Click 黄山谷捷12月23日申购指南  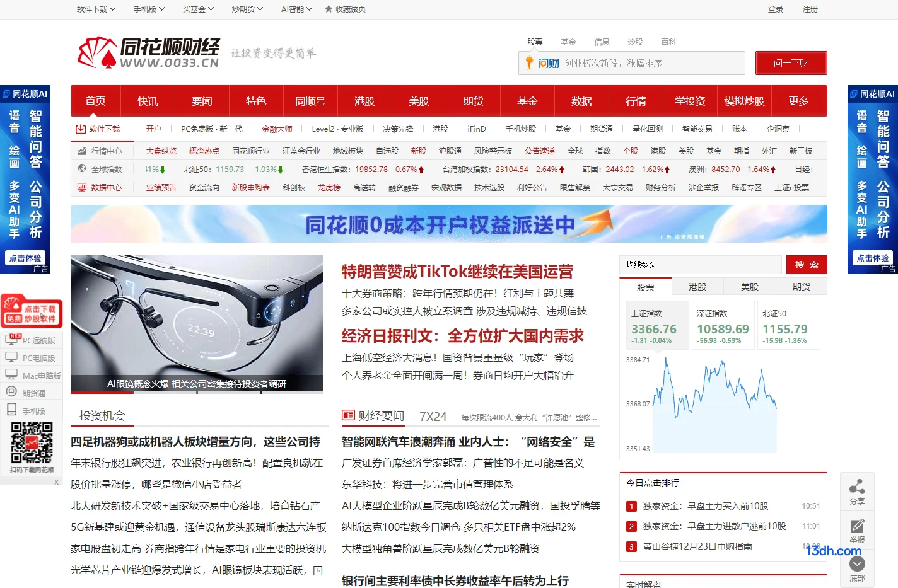(x=697, y=546)
